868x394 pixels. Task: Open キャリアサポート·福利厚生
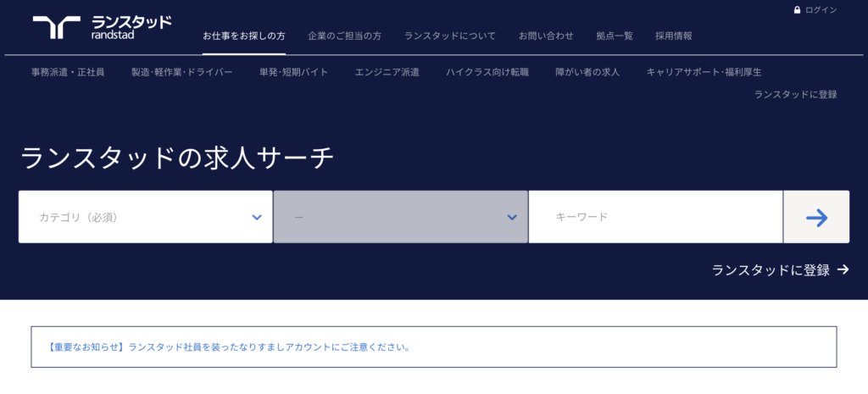tap(704, 72)
